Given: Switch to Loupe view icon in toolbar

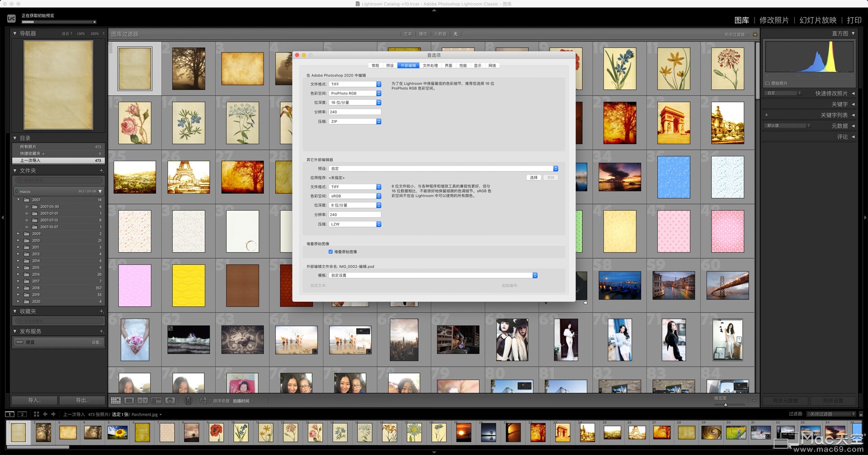Looking at the screenshot, I should 129,401.
